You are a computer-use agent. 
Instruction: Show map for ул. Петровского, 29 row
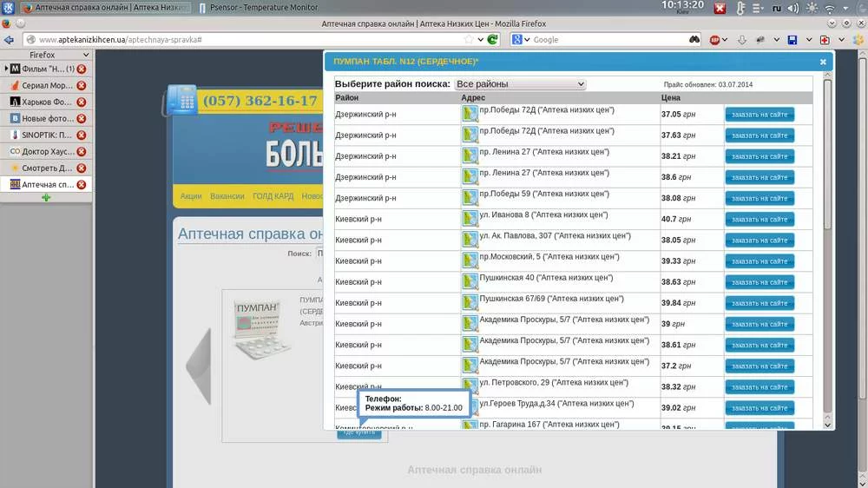pos(470,386)
